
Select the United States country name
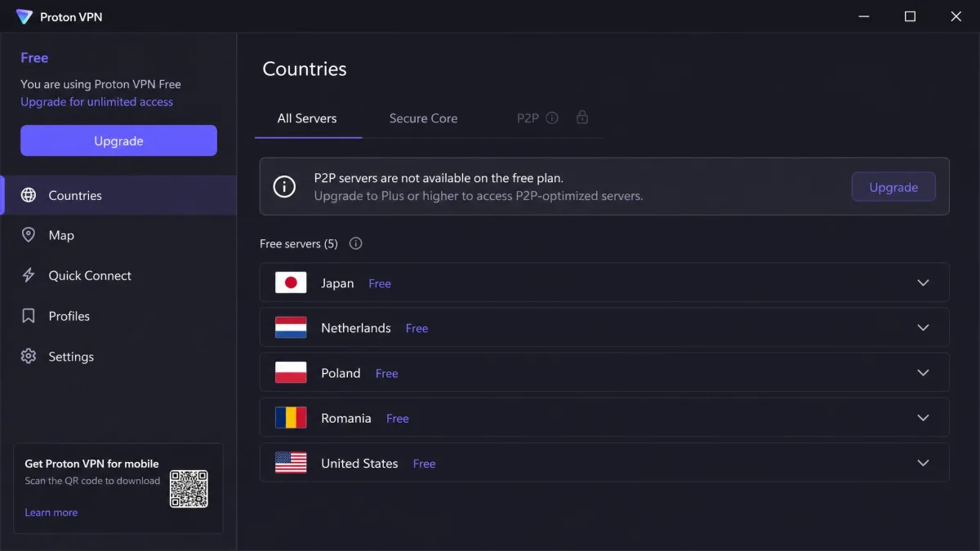pos(359,463)
